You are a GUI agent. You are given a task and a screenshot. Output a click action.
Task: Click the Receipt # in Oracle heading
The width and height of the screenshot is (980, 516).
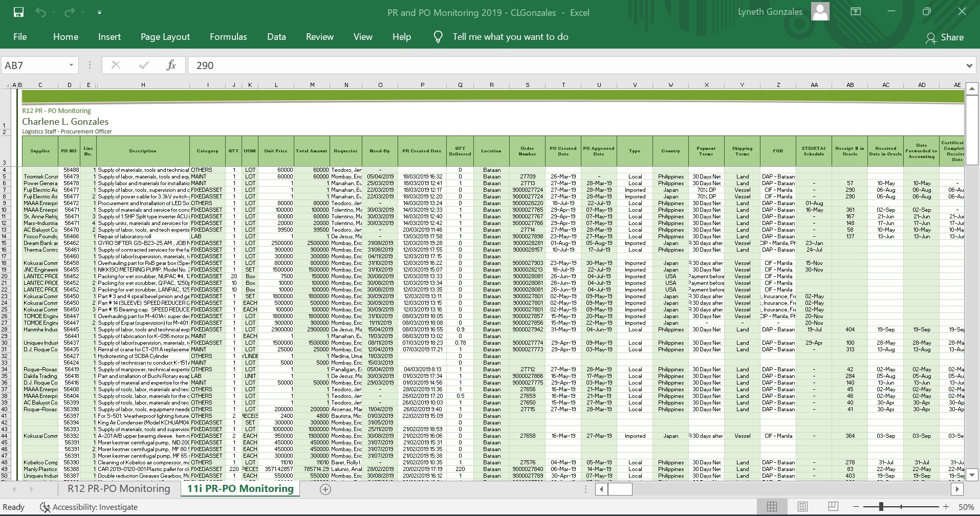[850, 151]
